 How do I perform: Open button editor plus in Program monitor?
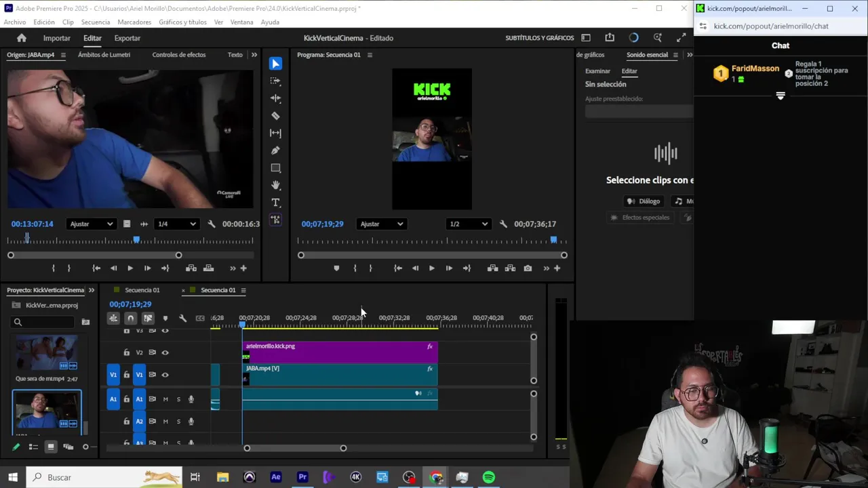pos(557,268)
